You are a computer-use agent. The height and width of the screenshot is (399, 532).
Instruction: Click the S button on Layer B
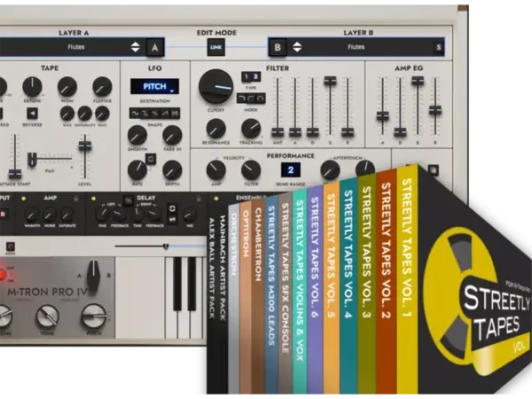pyautogui.click(x=438, y=48)
